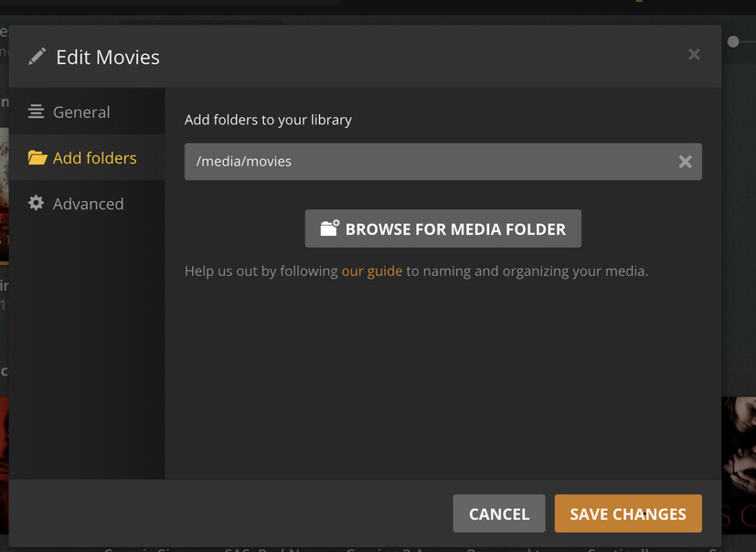Click the yellow Add folders icon
Image resolution: width=756 pixels, height=552 pixels.
pyautogui.click(x=37, y=157)
